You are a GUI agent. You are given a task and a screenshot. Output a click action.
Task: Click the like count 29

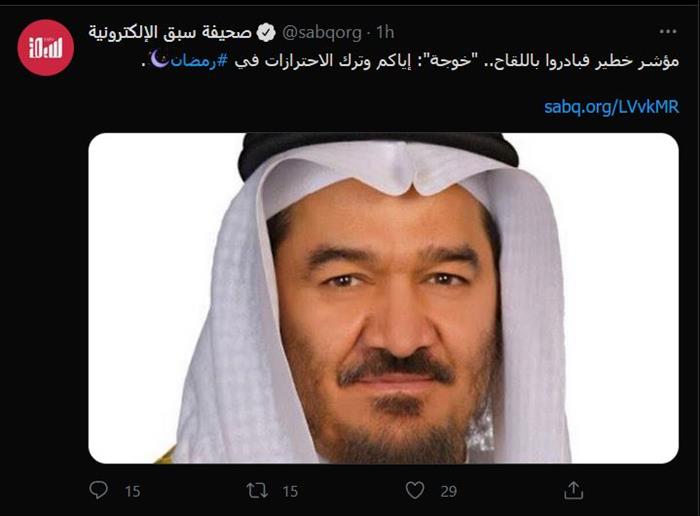pos(449,491)
